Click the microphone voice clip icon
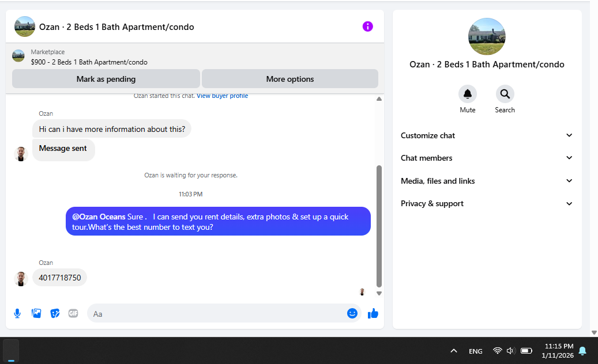The height and width of the screenshot is (364, 598). click(17, 313)
